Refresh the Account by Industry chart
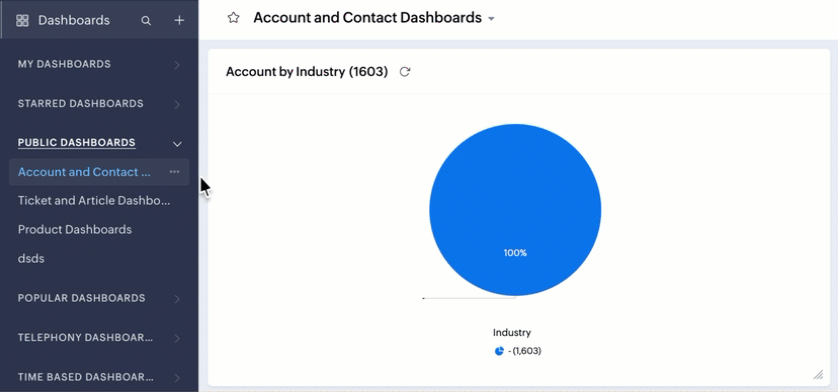Image resolution: width=838 pixels, height=392 pixels. (405, 72)
